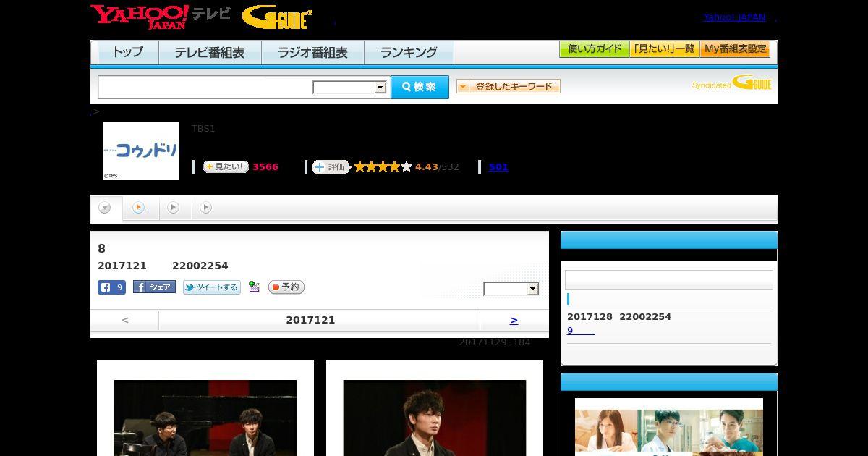This screenshot has height=456, width=868.
Task: Click the 評価 plus rating button
Action: click(x=331, y=166)
